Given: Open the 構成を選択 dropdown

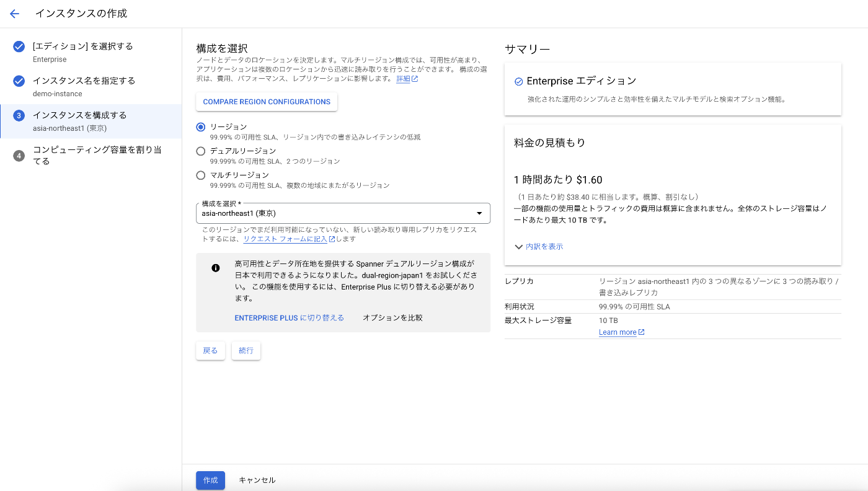Looking at the screenshot, I should [343, 213].
